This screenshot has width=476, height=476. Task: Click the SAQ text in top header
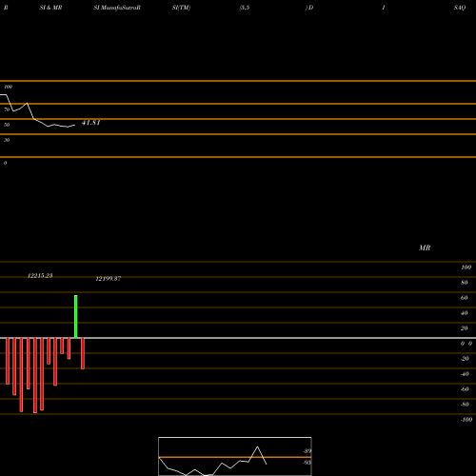460,8
